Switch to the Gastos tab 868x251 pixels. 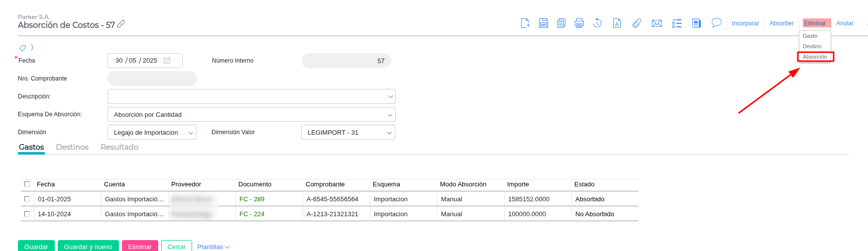click(x=31, y=147)
